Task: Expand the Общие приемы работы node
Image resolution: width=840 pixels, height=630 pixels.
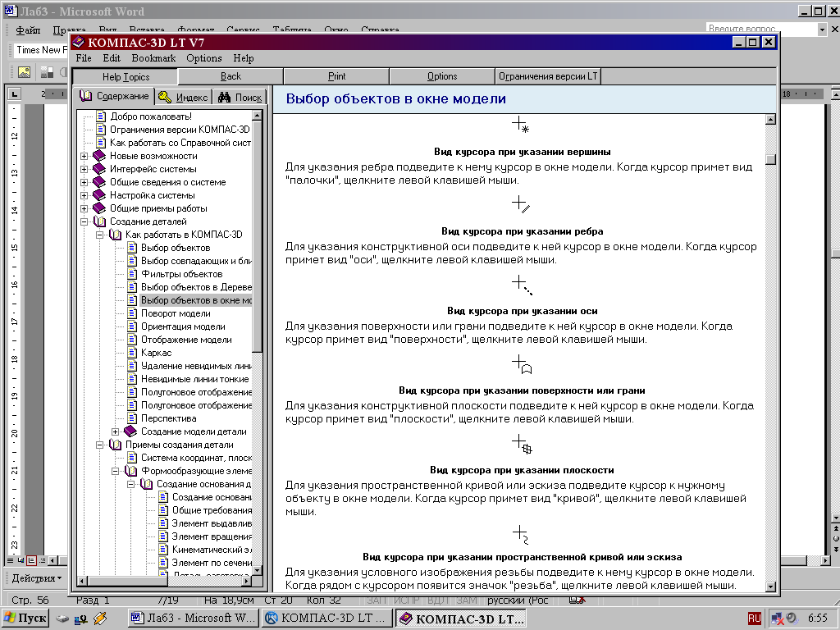Action: pyautogui.click(x=84, y=208)
